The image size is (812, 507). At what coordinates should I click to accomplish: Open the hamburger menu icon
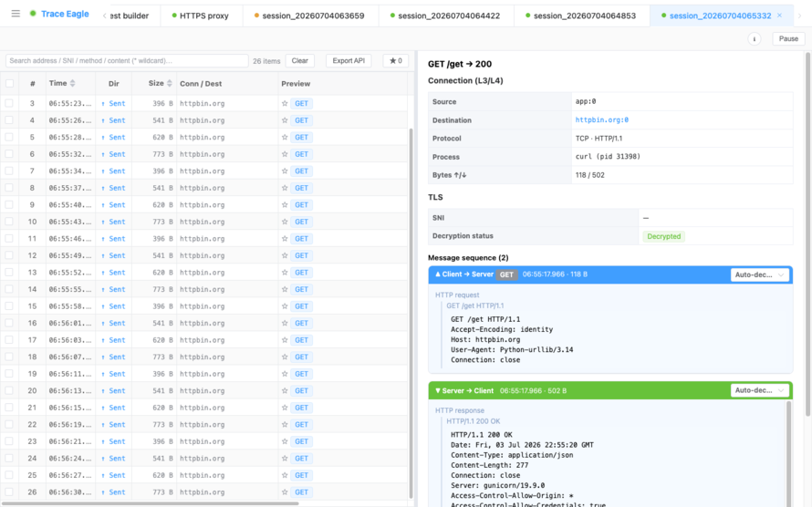16,14
